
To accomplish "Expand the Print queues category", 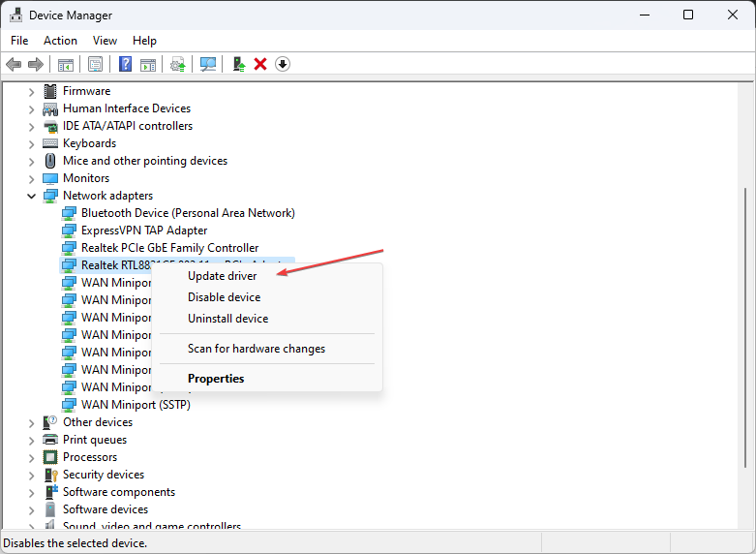I will (x=31, y=440).
